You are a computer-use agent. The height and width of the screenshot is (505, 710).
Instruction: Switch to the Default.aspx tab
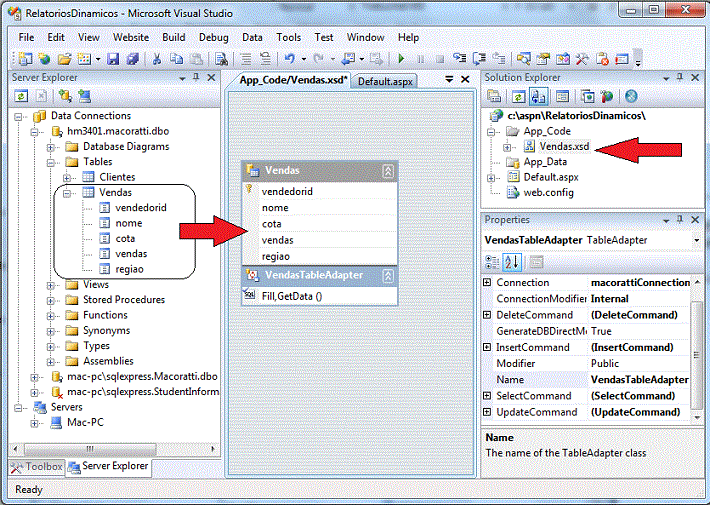point(385,81)
